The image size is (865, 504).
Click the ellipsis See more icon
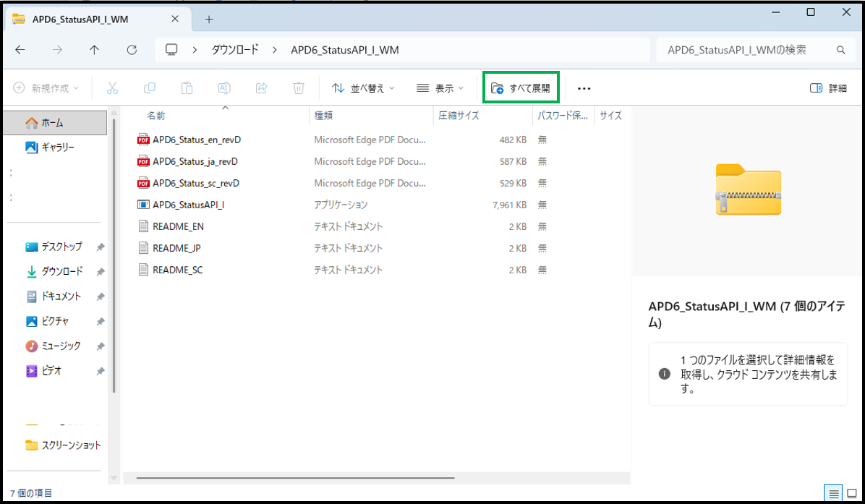pos(584,88)
